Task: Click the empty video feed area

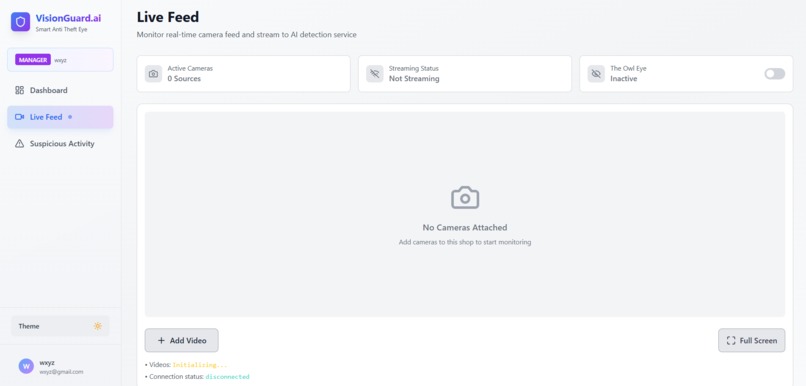Action: 465,214
